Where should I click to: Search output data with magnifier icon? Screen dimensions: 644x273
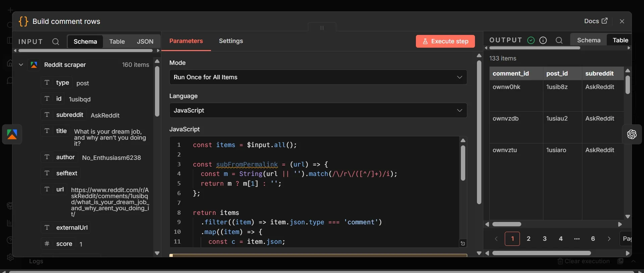(559, 40)
